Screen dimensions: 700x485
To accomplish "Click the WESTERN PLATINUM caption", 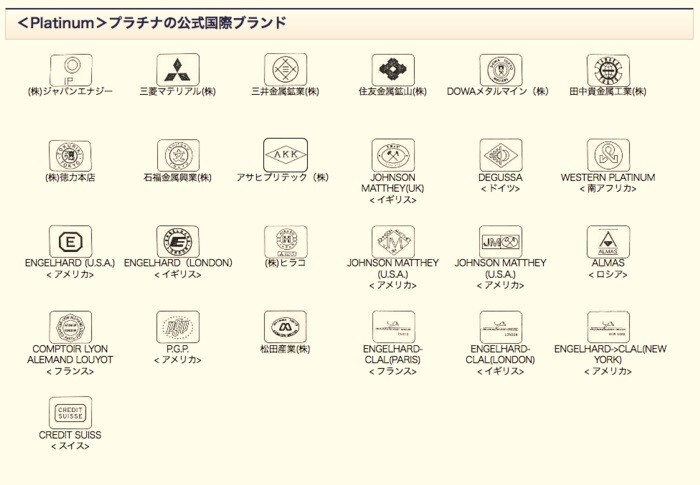I will pos(608,177).
